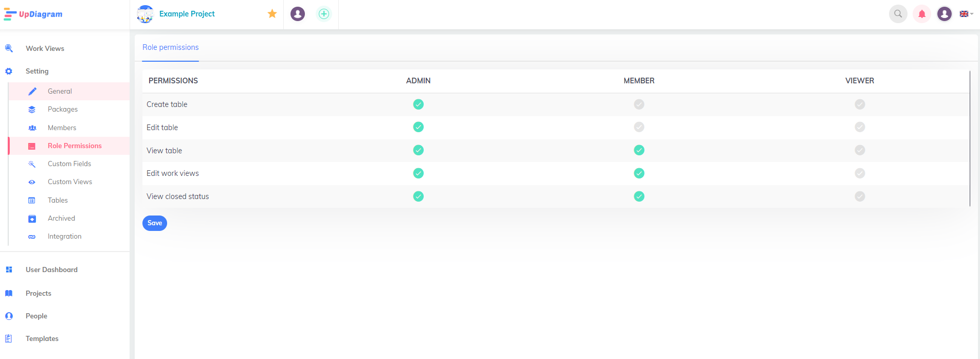Image resolution: width=980 pixels, height=359 pixels.
Task: Click the star favorite icon for Example Project
Action: [272, 14]
